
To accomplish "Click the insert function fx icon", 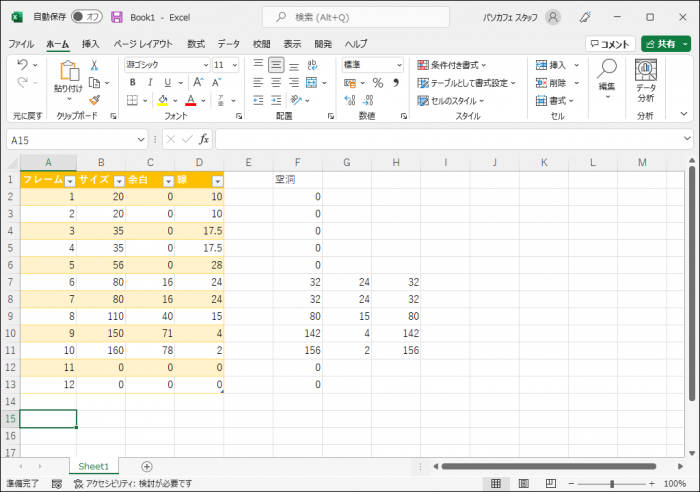I will (203, 140).
